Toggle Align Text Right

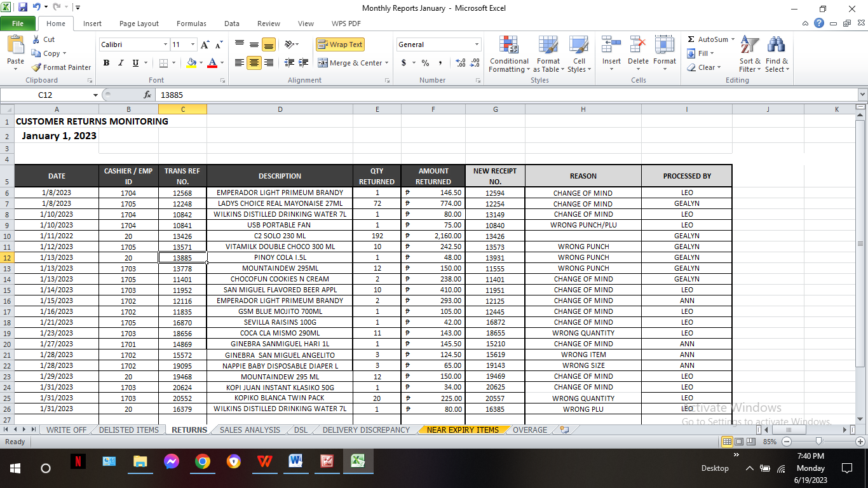269,63
